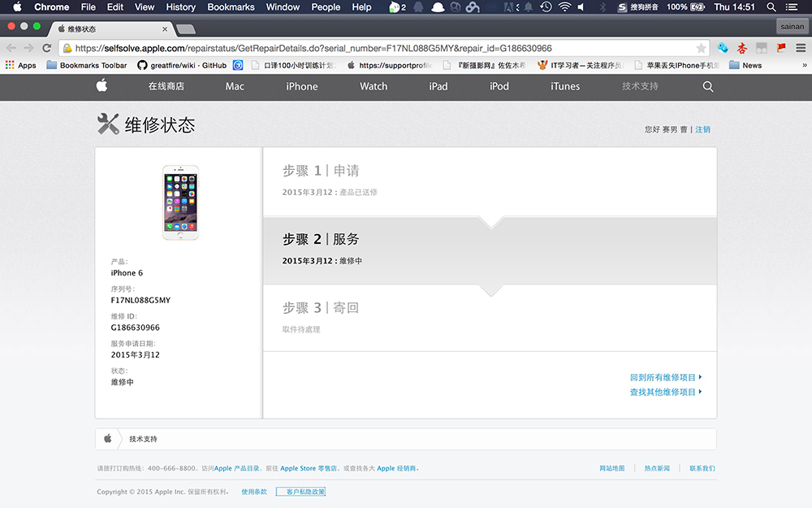Image resolution: width=812 pixels, height=508 pixels.
Task: Show more bookmarks with the chevron
Action: [x=804, y=65]
